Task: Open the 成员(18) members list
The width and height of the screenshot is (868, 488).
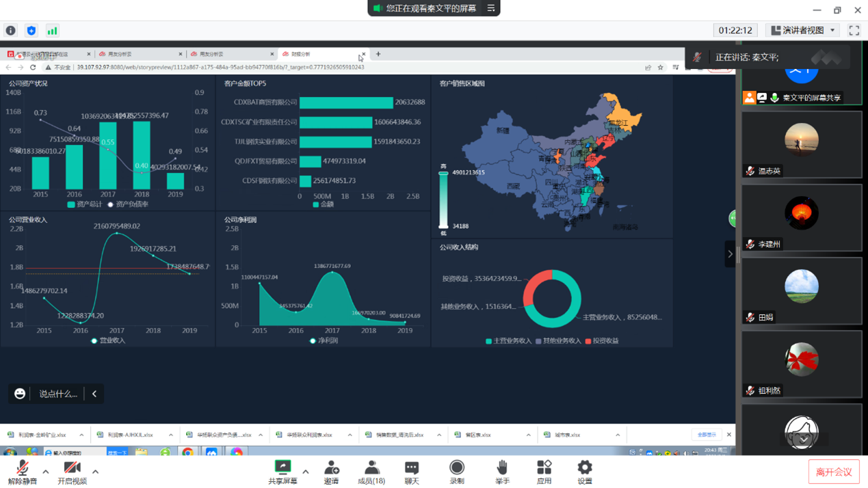Action: click(371, 472)
